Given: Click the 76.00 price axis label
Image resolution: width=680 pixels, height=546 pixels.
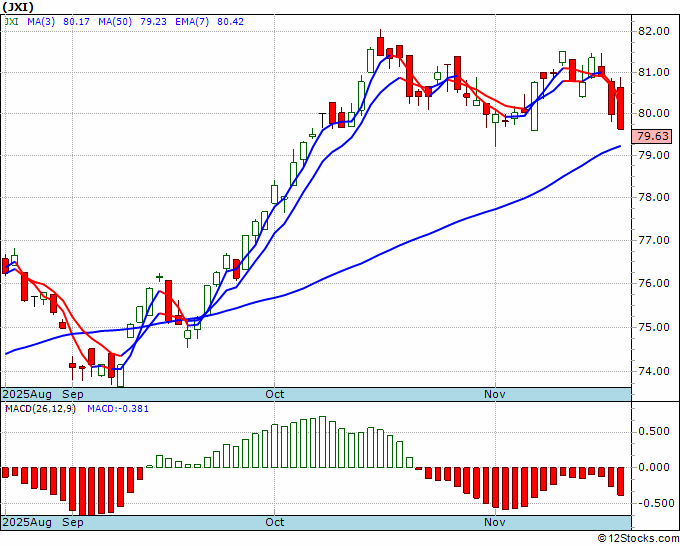Looking at the screenshot, I should (x=654, y=283).
